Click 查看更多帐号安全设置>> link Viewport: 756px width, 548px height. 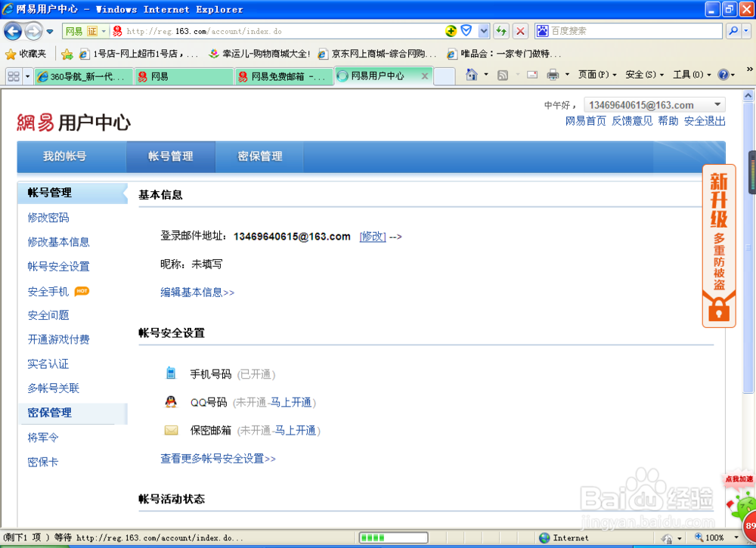[218, 459]
